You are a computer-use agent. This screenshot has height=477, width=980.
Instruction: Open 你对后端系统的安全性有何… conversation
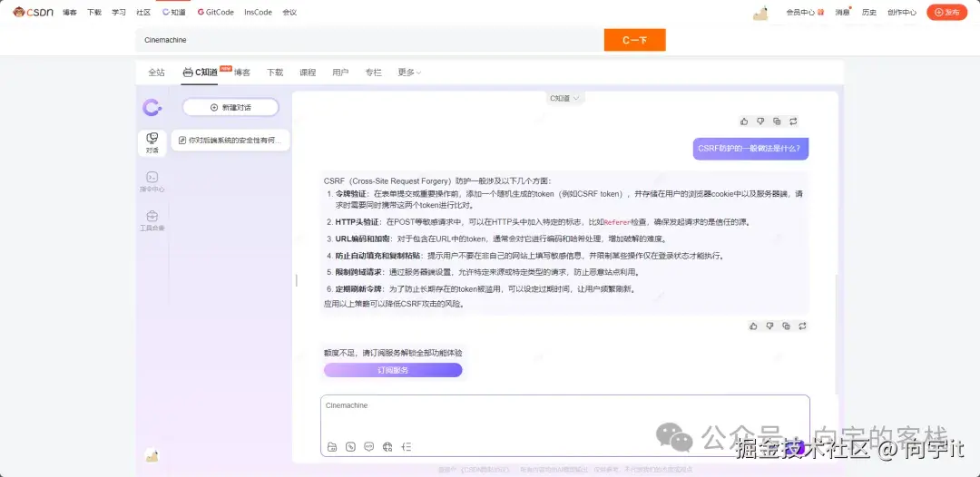[x=230, y=141]
